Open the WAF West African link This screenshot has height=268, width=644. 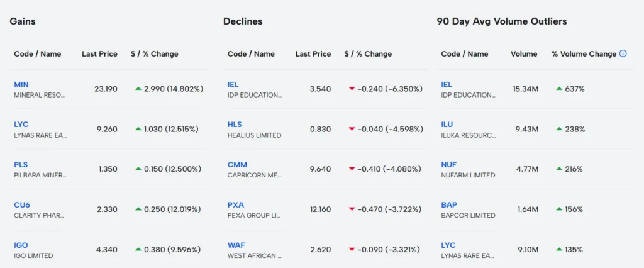click(235, 245)
